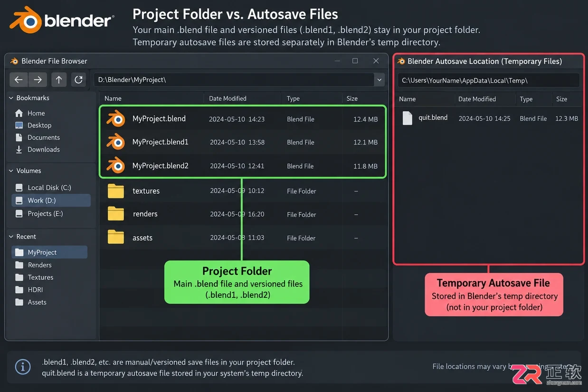The height and width of the screenshot is (392, 588).
Task: Edit the D:\Blender\MyProject\ path field
Action: click(x=234, y=80)
